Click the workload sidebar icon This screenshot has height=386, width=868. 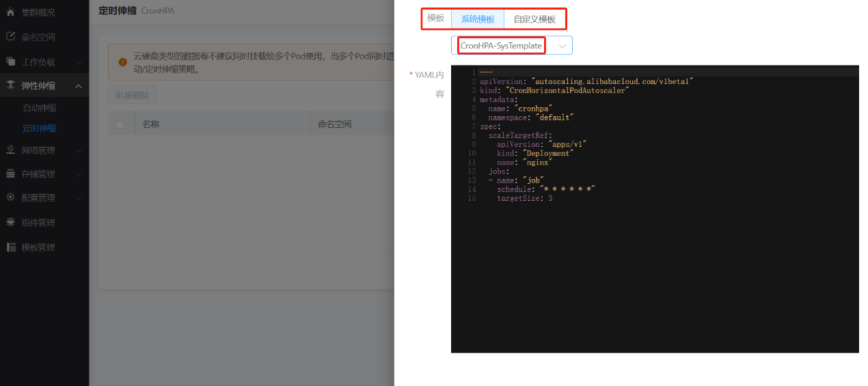point(10,61)
